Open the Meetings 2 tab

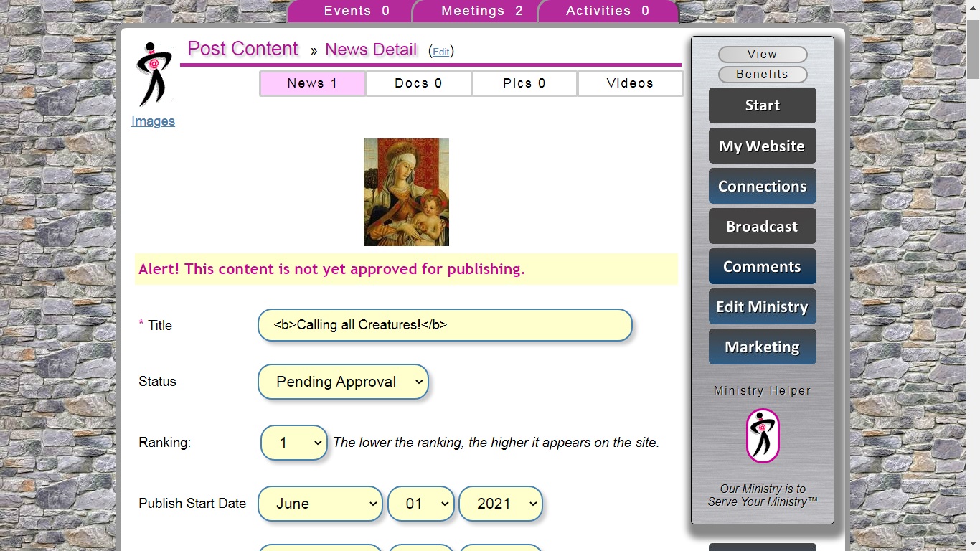(475, 11)
